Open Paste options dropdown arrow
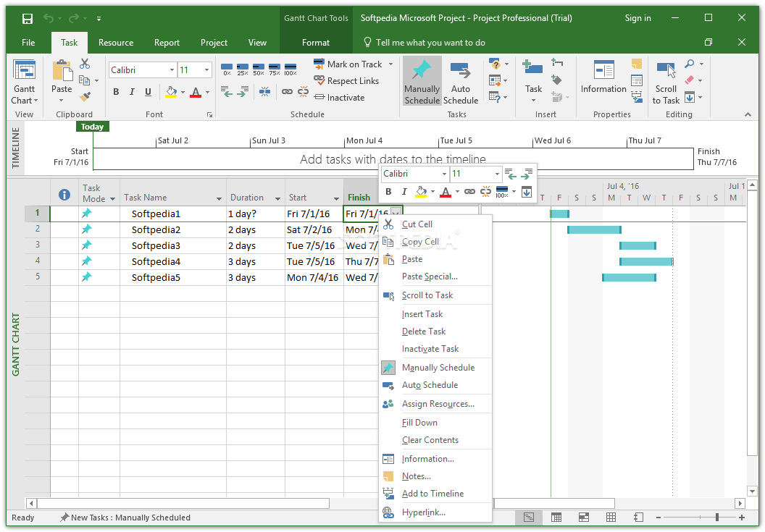The width and height of the screenshot is (765, 532). pyautogui.click(x=62, y=101)
